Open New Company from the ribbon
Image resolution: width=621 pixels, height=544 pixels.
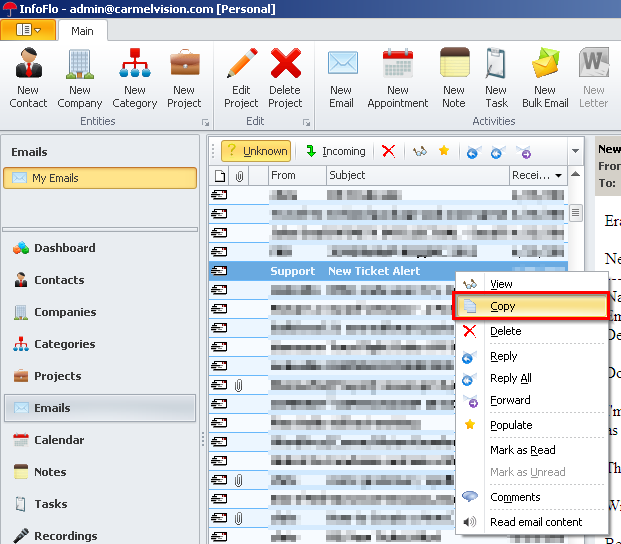pyautogui.click(x=80, y=66)
